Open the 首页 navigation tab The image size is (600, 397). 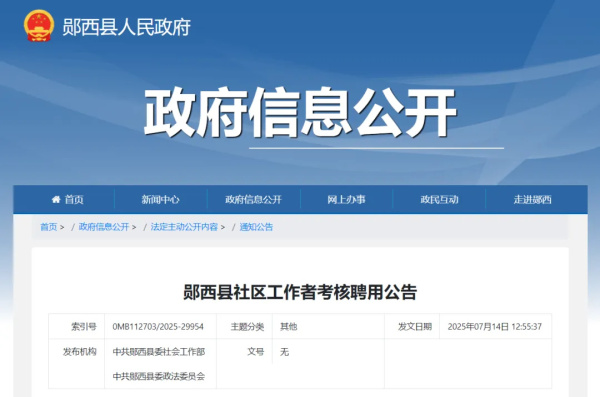68,199
